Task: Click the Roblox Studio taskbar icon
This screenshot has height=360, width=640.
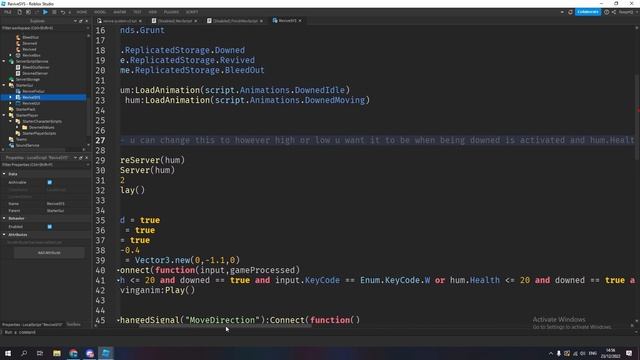Action: 106,353
